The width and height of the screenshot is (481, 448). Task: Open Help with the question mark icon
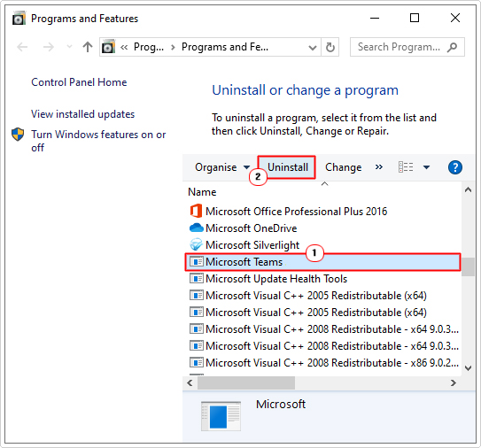(x=455, y=167)
